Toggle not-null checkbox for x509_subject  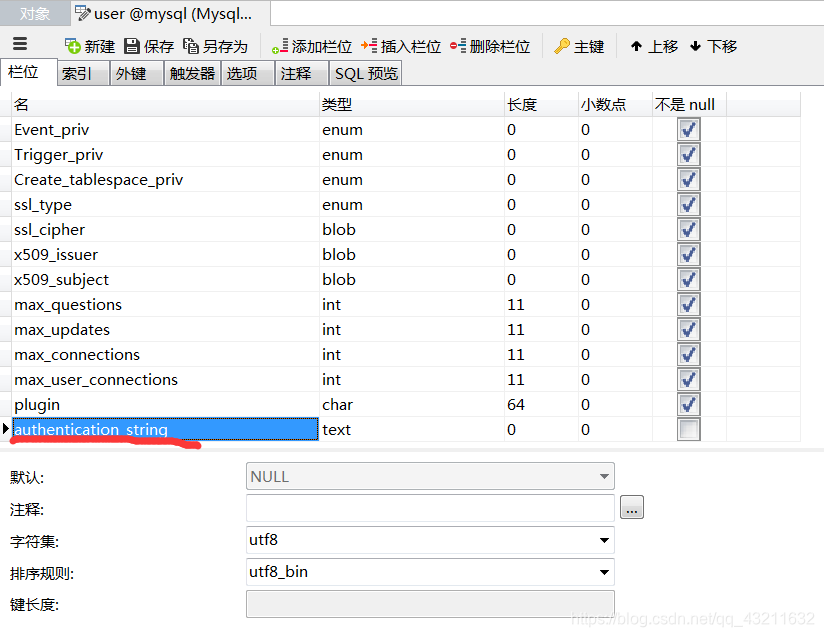point(688,280)
